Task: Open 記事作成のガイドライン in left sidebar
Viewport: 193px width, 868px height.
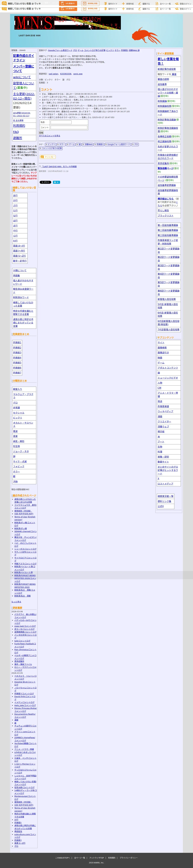Action: coord(24,58)
